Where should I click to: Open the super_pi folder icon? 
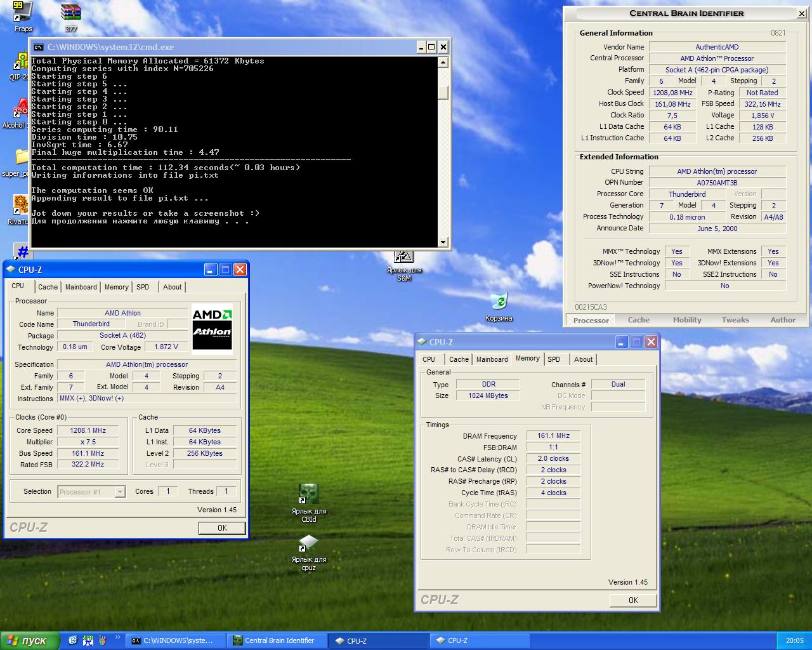(x=22, y=159)
